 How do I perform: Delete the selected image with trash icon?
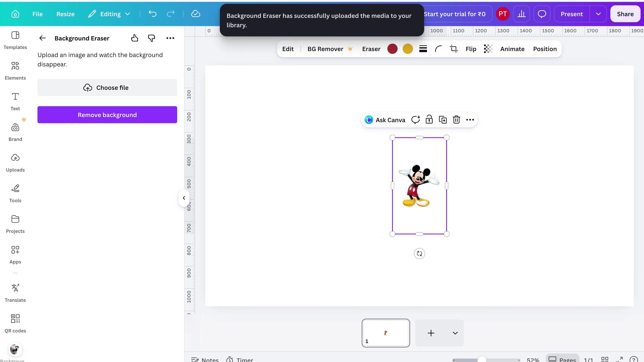pyautogui.click(x=457, y=120)
